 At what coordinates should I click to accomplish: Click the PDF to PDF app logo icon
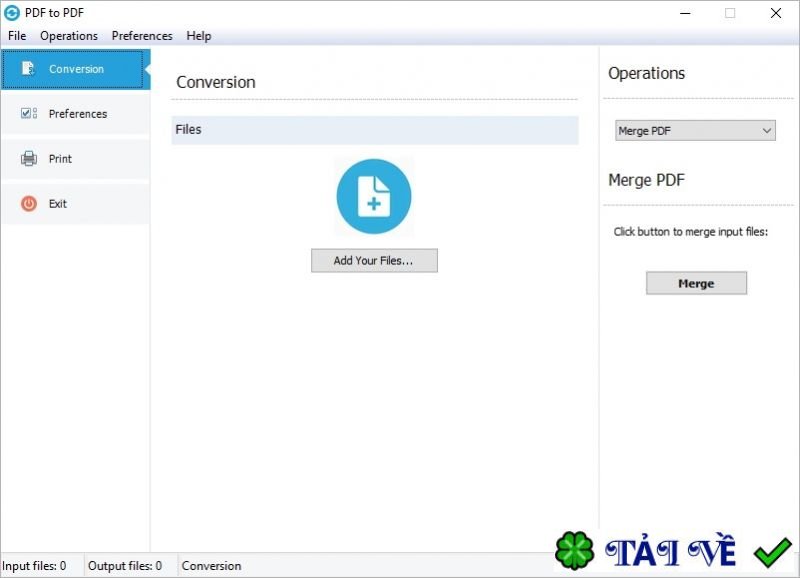pos(12,13)
